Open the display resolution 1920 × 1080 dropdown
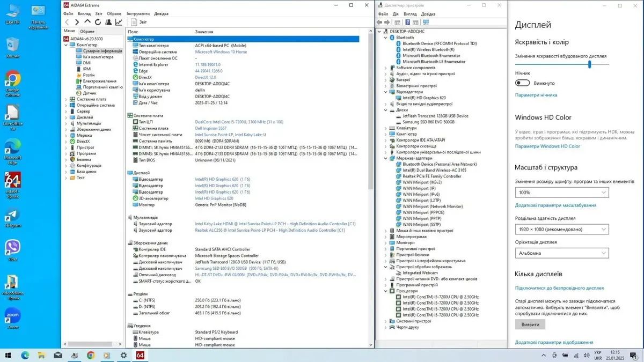644x362 pixels. [561, 229]
